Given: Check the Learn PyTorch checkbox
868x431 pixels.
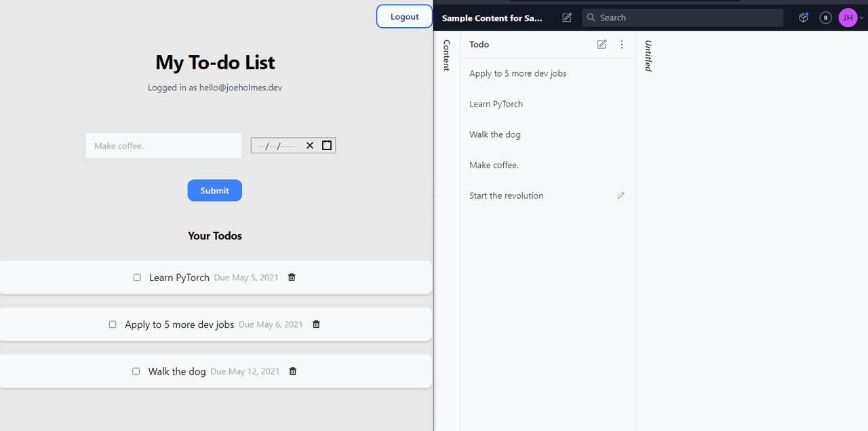Looking at the screenshot, I should 137,277.
